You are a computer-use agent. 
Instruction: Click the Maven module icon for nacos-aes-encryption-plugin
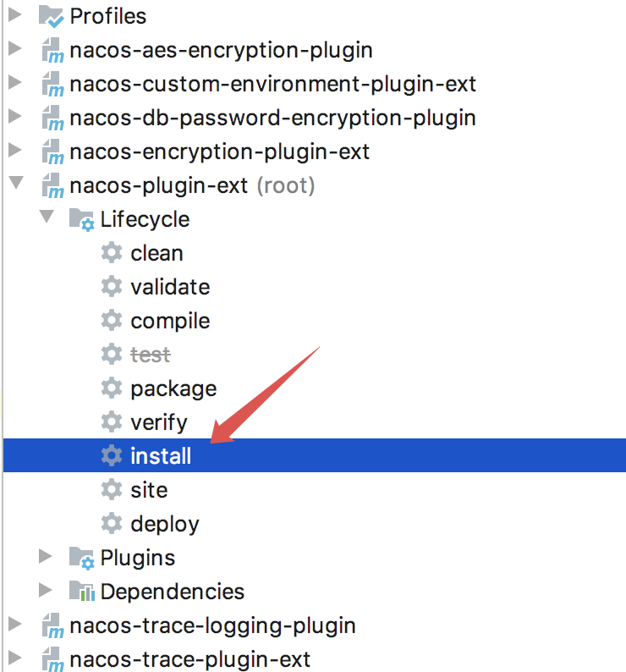click(x=52, y=51)
